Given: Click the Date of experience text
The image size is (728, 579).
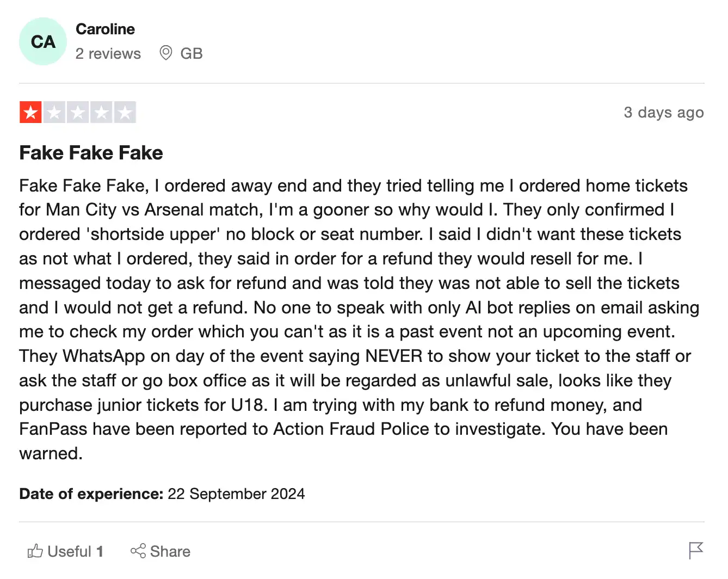Looking at the screenshot, I should [90, 494].
